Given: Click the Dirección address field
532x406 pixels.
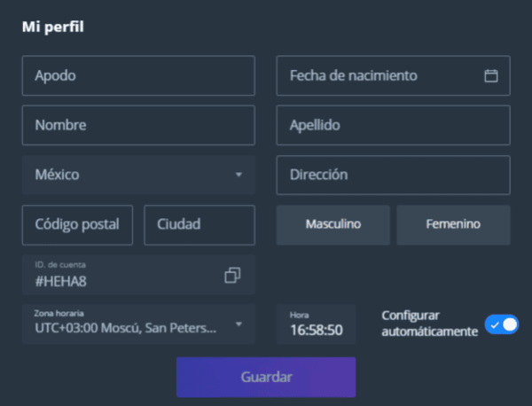Looking at the screenshot, I should point(393,175).
